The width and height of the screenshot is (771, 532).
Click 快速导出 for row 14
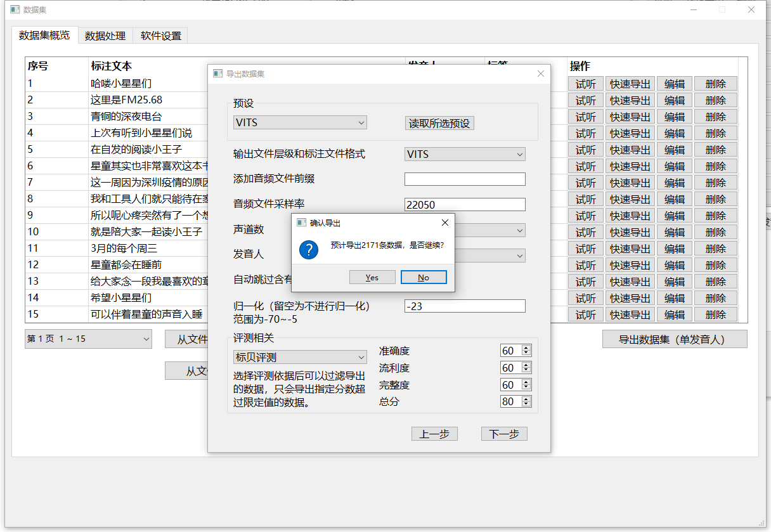click(630, 298)
